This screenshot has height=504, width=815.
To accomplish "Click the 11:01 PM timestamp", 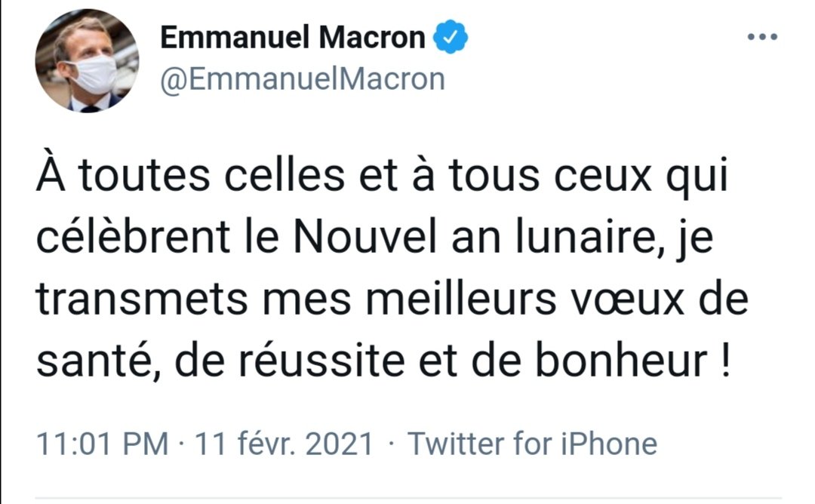I will 103,444.
